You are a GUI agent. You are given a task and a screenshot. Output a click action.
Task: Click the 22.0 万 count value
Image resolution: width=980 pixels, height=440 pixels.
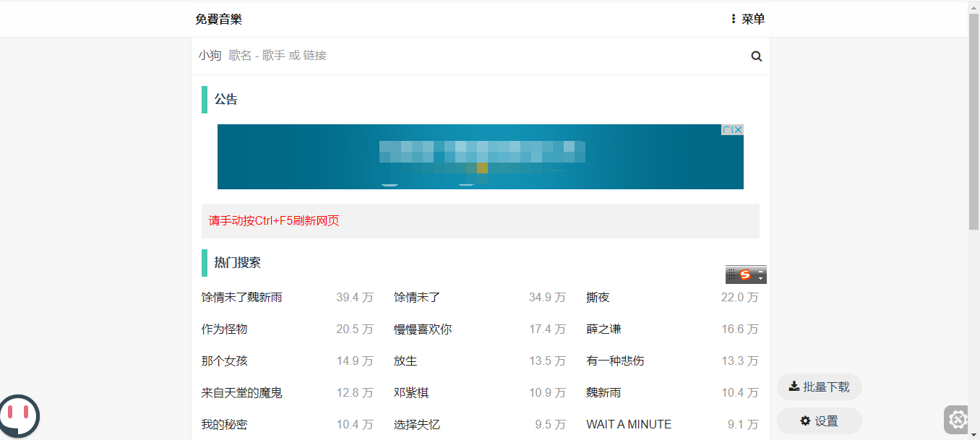point(740,297)
